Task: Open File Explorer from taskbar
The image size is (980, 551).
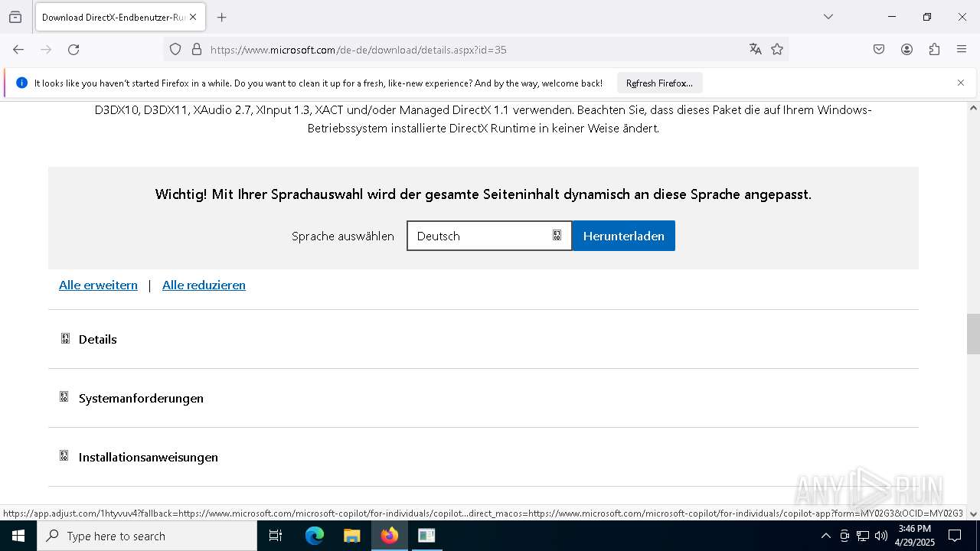Action: click(351, 536)
